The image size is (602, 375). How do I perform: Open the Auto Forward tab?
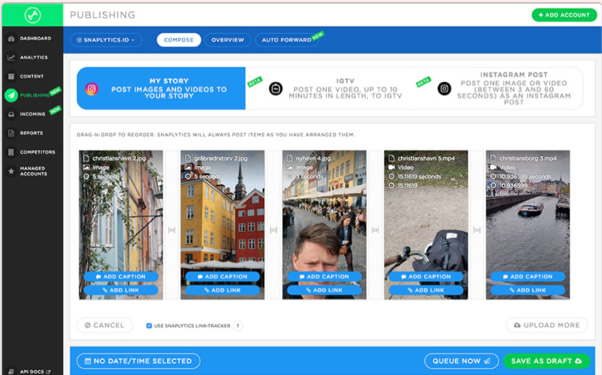point(286,40)
